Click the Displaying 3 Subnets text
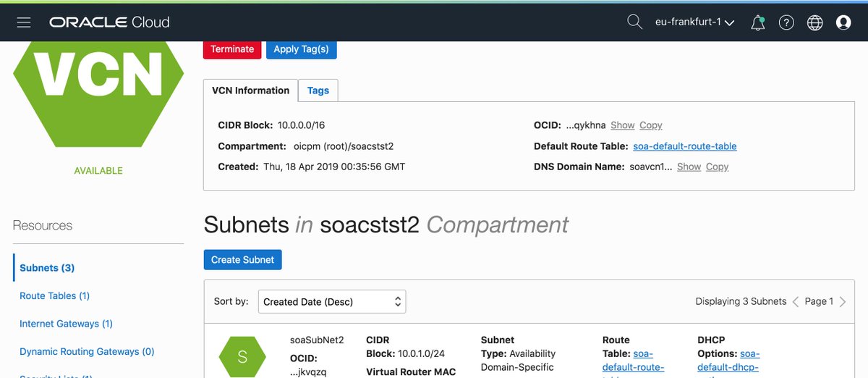Screen dimensions: 868x378 pyautogui.click(x=741, y=301)
